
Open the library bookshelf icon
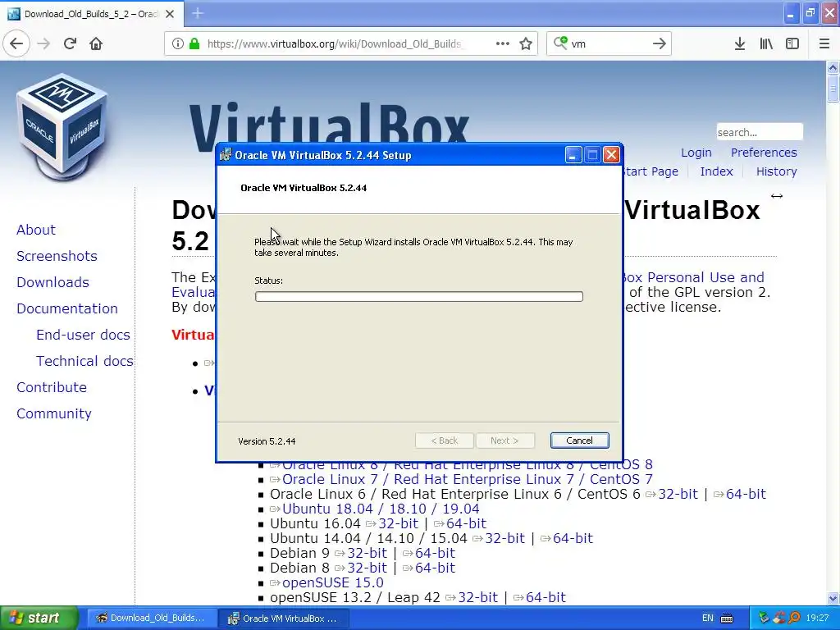pyautogui.click(x=766, y=43)
